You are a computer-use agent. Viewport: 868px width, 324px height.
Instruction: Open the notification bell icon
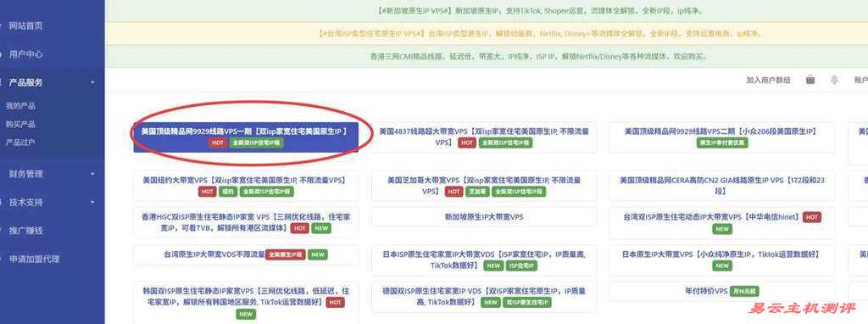pos(834,80)
